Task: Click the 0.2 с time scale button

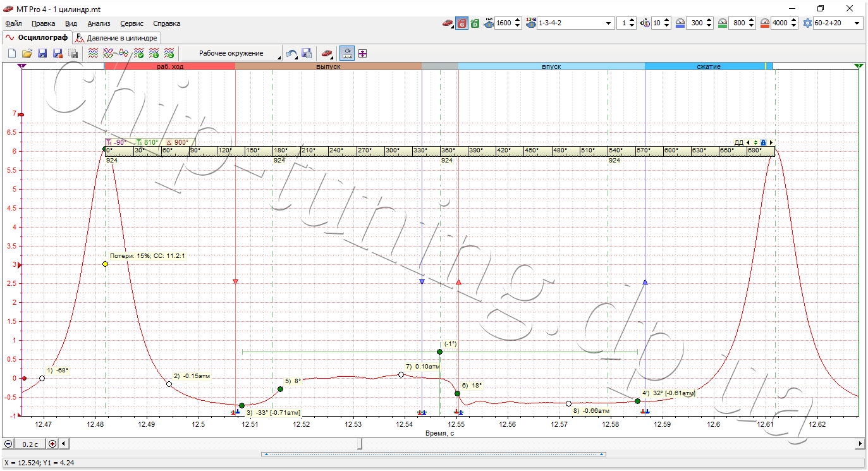Action: click(x=30, y=444)
